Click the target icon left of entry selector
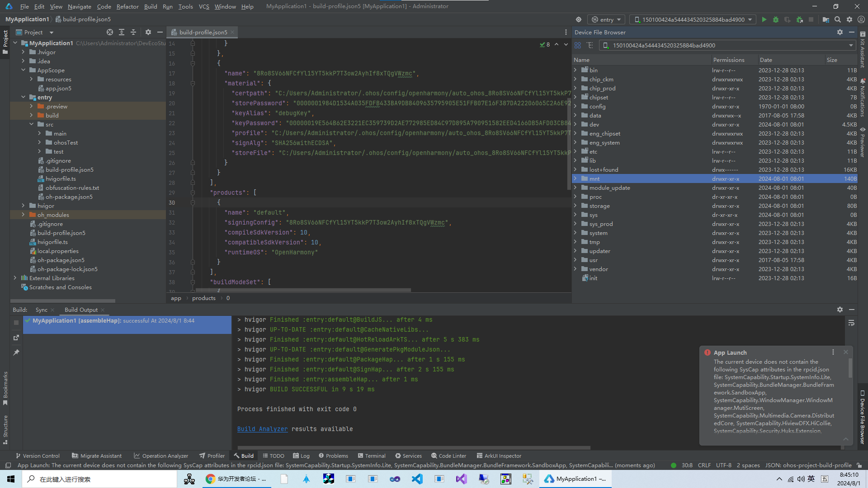Viewport: 868px width, 488px height. click(579, 19)
